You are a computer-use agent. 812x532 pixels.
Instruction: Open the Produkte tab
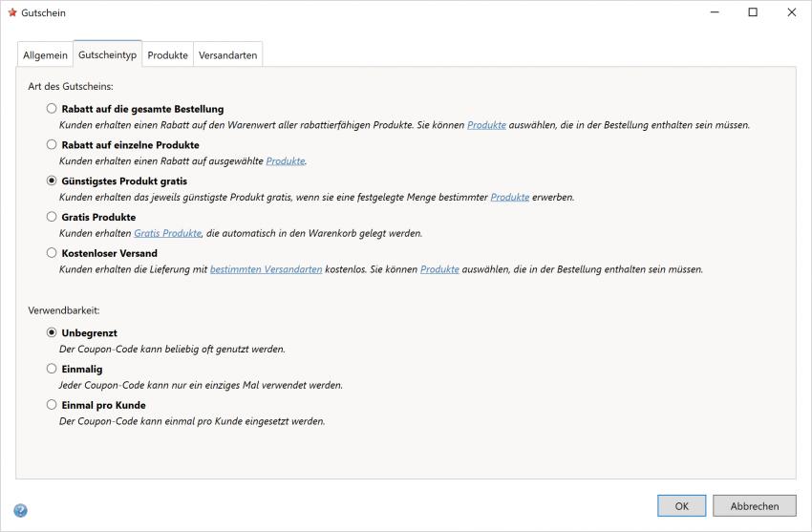(167, 55)
